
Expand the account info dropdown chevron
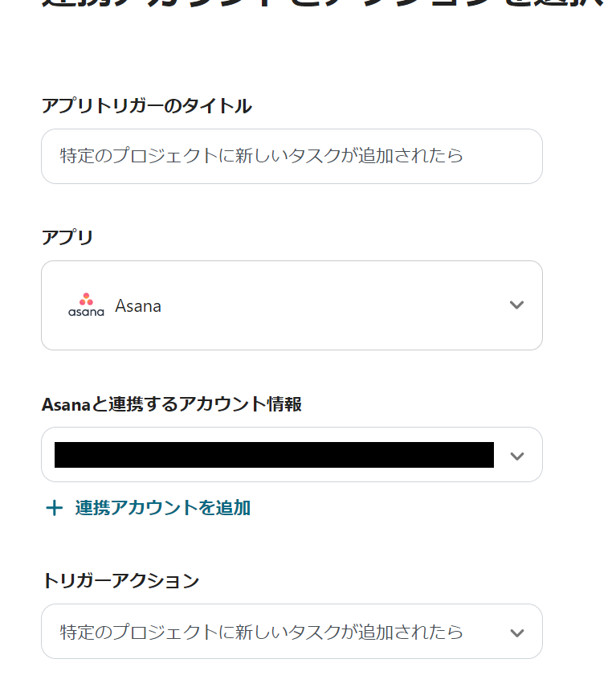[516, 456]
